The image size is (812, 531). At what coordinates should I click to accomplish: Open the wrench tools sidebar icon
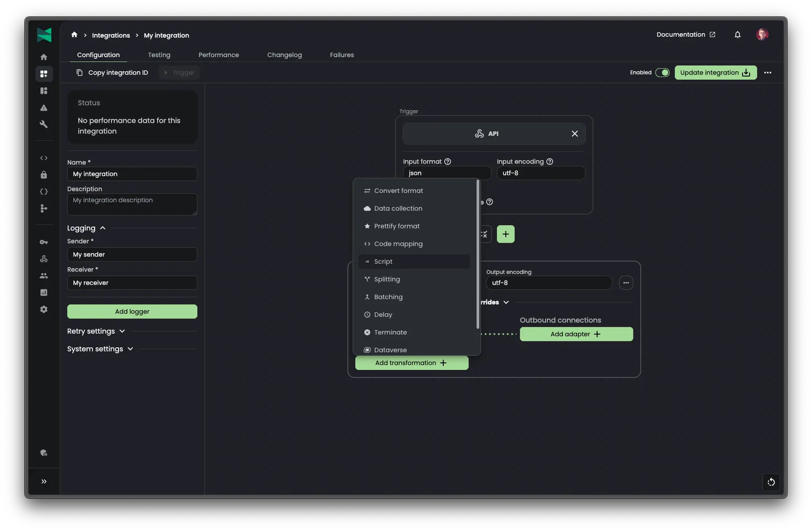pos(44,124)
